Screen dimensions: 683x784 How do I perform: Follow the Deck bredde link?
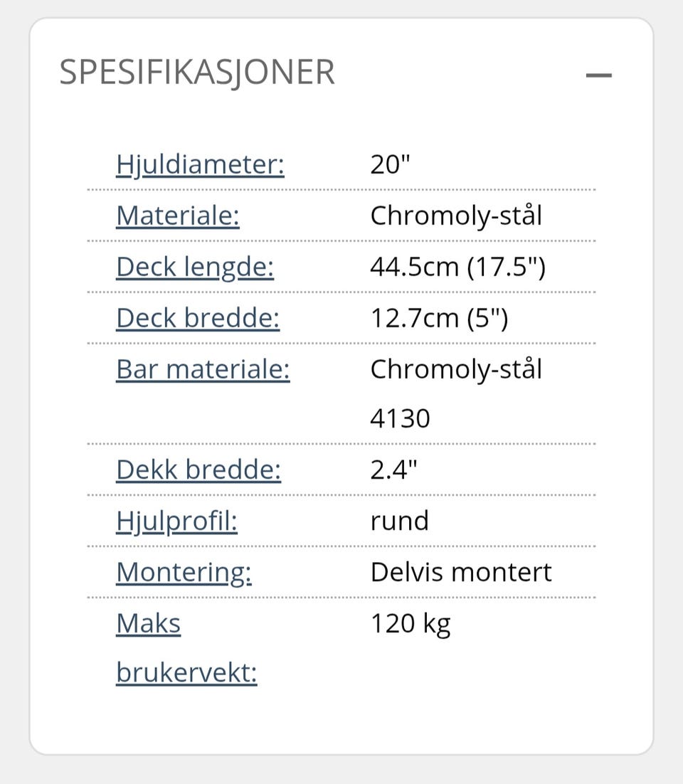198,318
